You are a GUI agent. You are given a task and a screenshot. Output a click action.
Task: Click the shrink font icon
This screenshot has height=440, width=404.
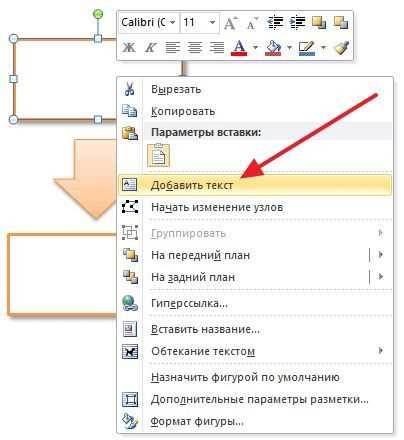point(252,23)
